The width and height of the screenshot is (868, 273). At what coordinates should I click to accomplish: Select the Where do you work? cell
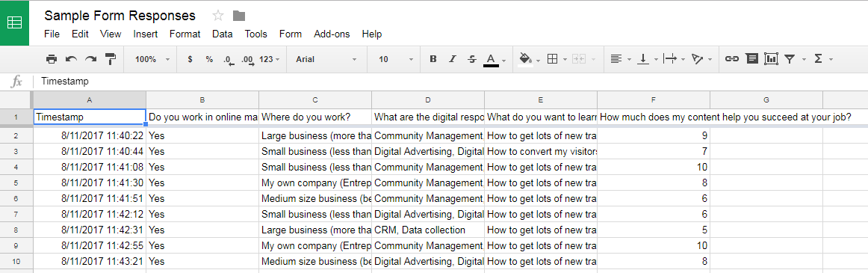click(315, 117)
